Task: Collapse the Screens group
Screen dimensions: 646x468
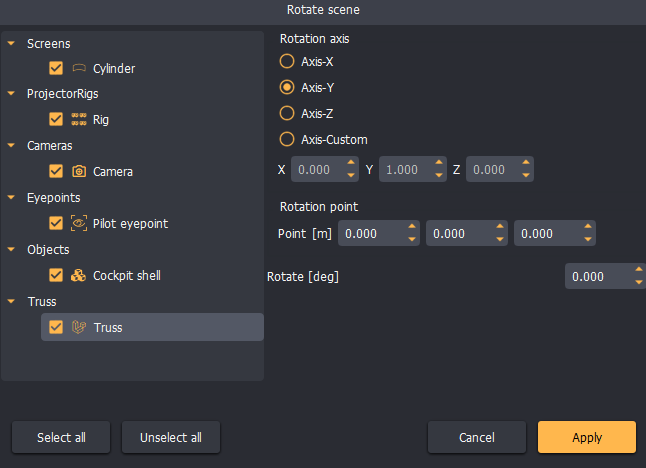Action: [x=11, y=43]
